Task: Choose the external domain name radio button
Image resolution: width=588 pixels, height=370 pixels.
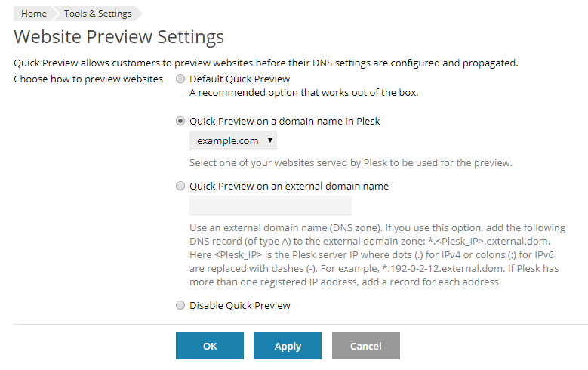Action: [180, 186]
